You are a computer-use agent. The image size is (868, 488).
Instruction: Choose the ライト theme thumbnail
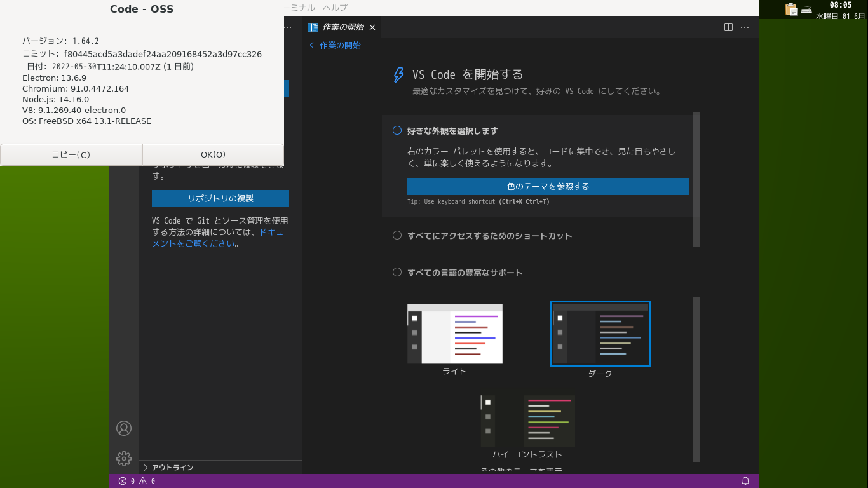click(455, 334)
